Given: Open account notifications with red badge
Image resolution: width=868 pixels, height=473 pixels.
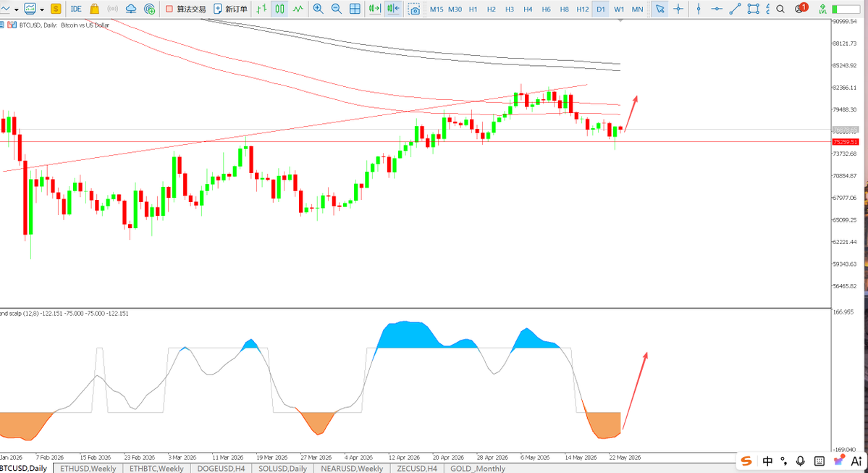Looking at the screenshot, I should [x=801, y=8].
